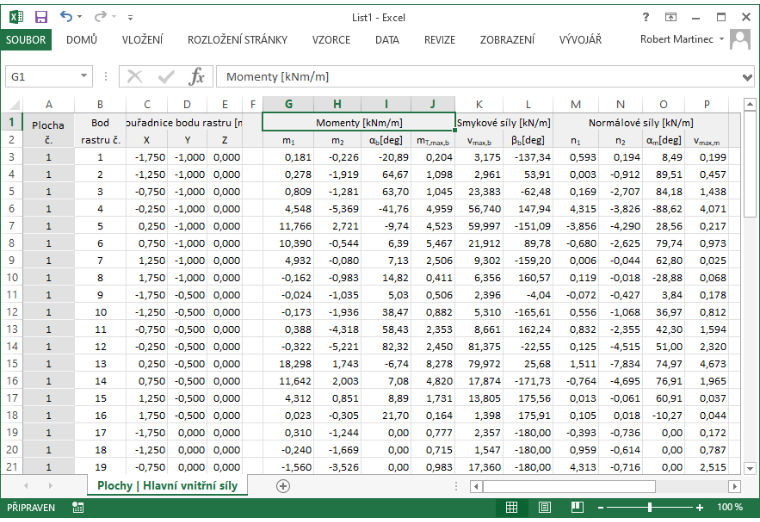
Task: Click the Normálové síly [kN/m] header cell
Action: click(x=640, y=123)
